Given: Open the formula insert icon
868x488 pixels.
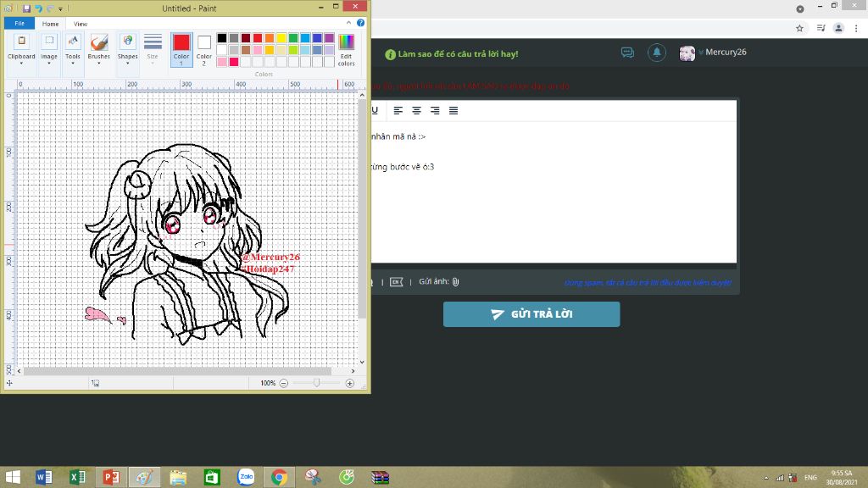Looking at the screenshot, I should tap(397, 282).
